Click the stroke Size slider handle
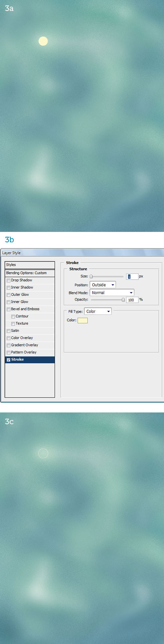The height and width of the screenshot is (644, 164). (91, 277)
